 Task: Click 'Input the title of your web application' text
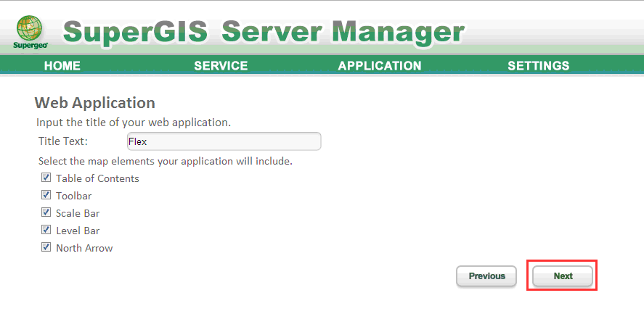[x=134, y=123]
